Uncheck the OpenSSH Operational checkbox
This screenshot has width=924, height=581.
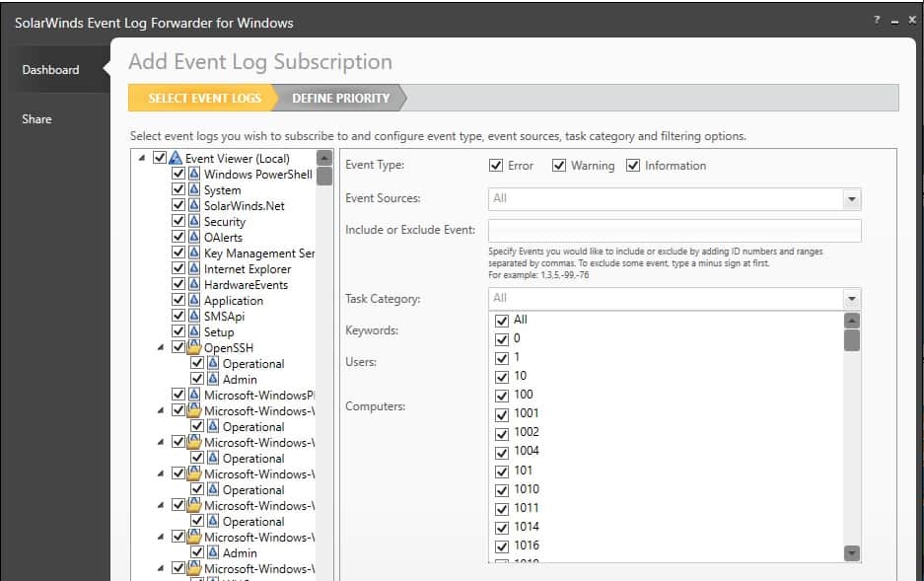(197, 363)
